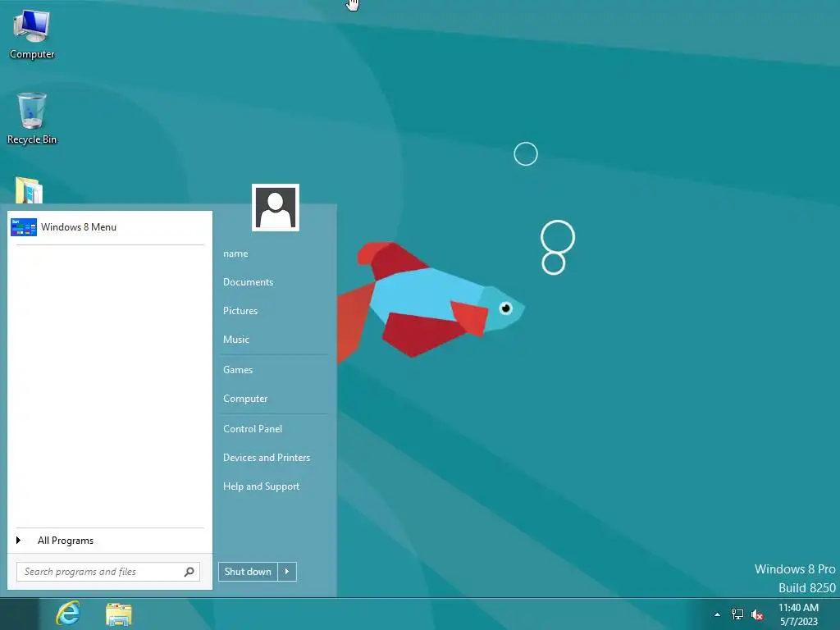Show hidden tray icons arrow
The width and height of the screenshot is (840, 630).
click(x=717, y=614)
